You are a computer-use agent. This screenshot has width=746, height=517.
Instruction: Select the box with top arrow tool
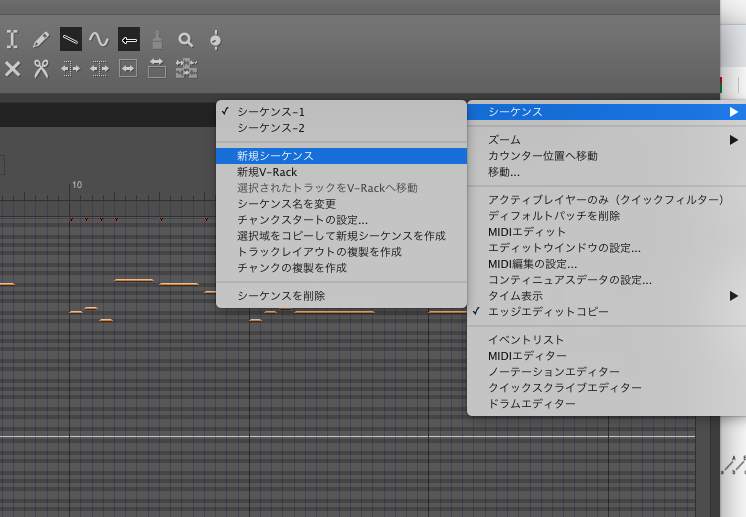click(157, 68)
